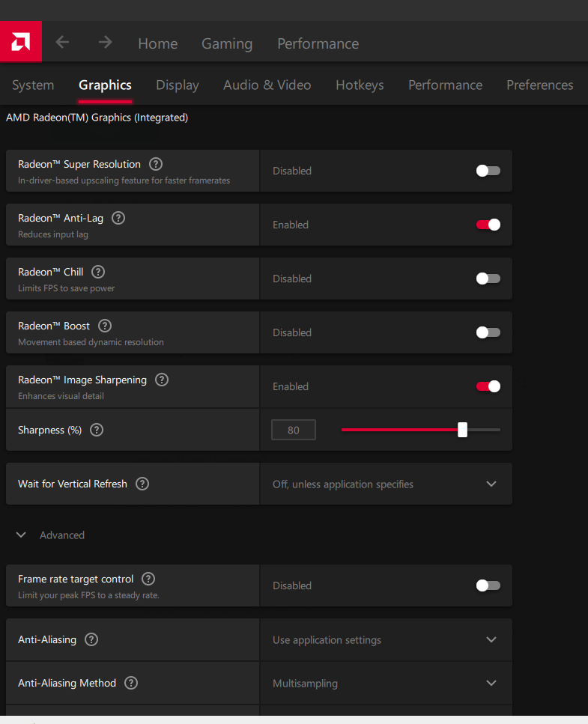Go back with the left arrow

coord(62,43)
